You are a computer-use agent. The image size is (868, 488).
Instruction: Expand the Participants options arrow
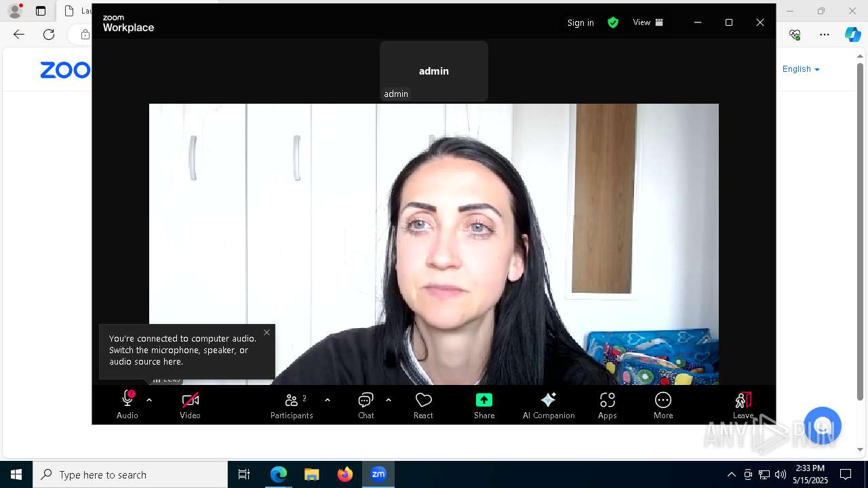tap(328, 400)
